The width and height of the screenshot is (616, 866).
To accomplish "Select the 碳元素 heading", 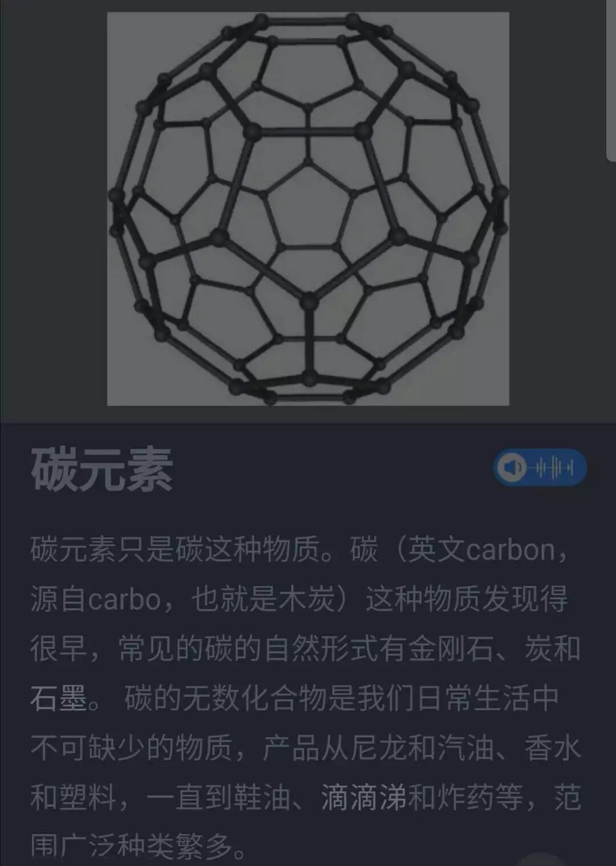I will pyautogui.click(x=102, y=470).
